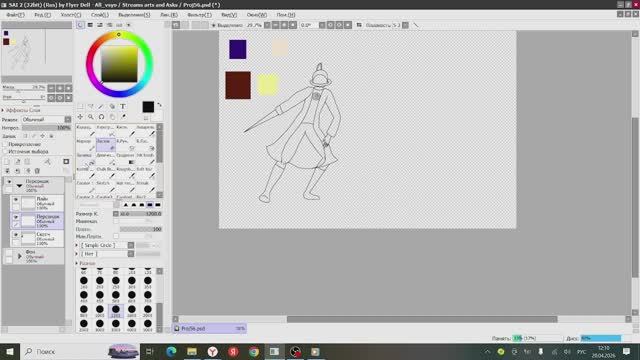The image size is (640, 360).
Task: Open the Слой menu
Action: (100, 15)
